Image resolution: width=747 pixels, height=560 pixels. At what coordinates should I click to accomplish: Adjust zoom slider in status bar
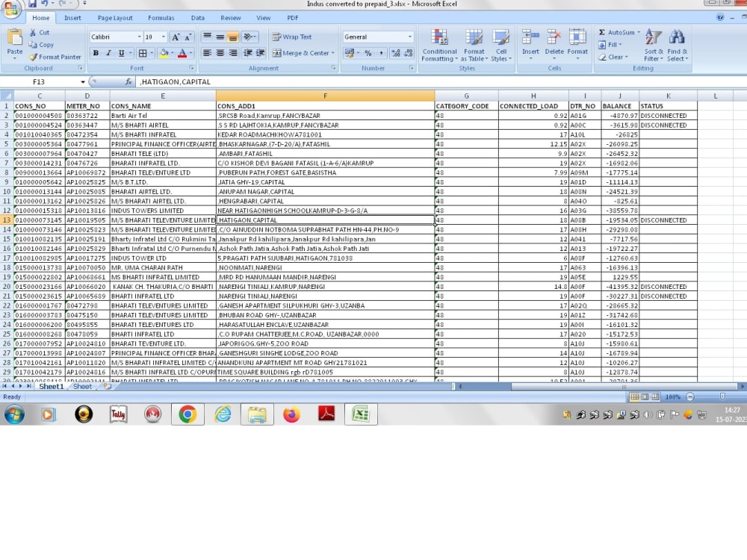click(x=722, y=396)
